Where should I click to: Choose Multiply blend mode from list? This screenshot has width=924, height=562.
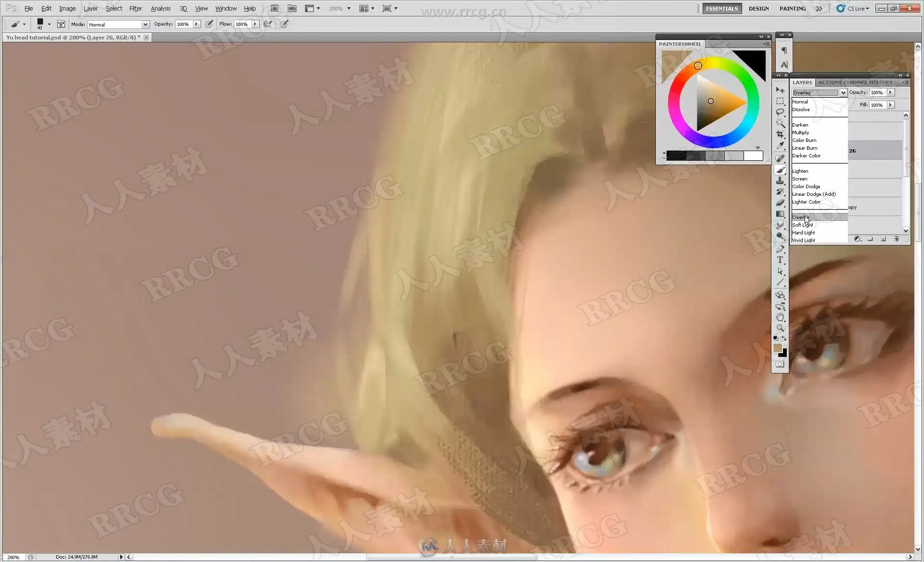click(800, 132)
